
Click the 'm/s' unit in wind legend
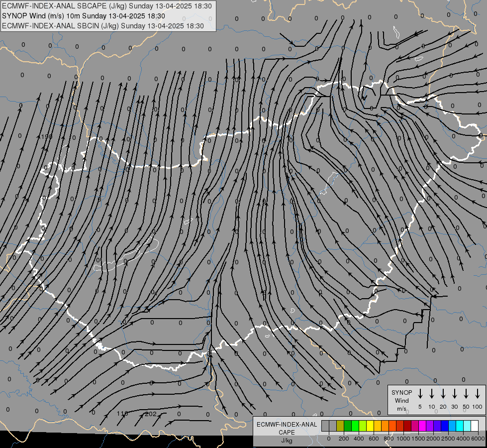click(x=401, y=409)
